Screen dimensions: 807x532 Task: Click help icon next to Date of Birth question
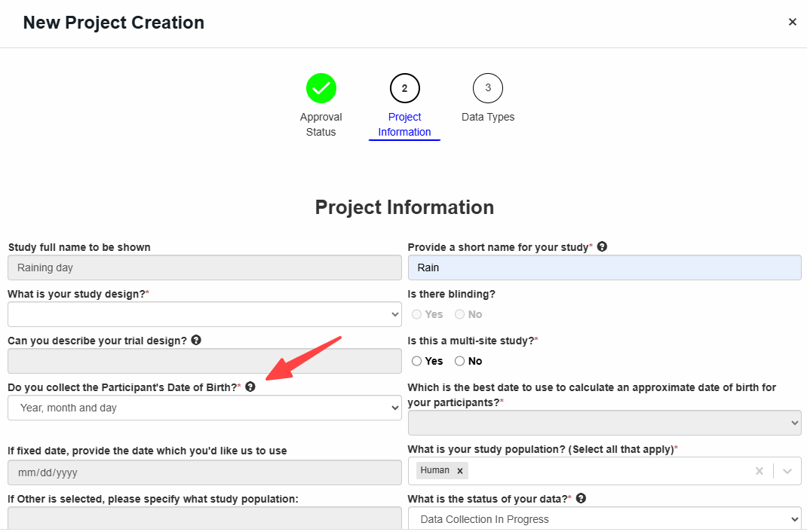point(250,387)
